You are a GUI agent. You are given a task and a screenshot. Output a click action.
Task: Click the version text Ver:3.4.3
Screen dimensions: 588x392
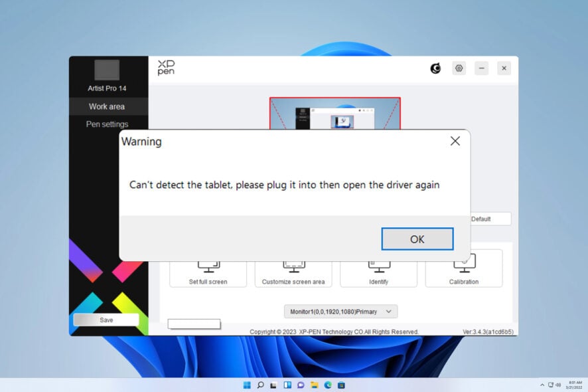click(488, 332)
